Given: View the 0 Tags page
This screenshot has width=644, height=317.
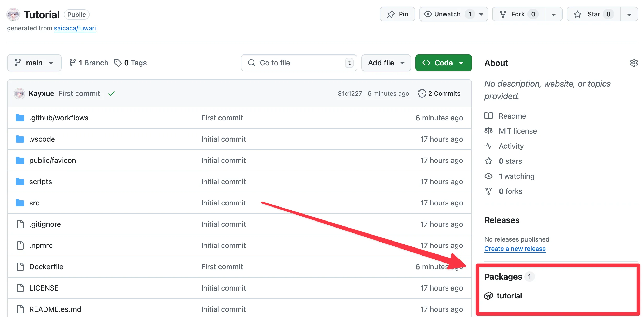Looking at the screenshot, I should pos(131,63).
